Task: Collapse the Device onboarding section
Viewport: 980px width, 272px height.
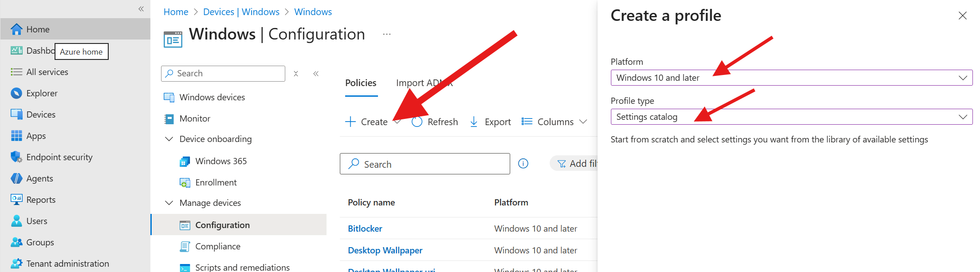Action: pyautogui.click(x=169, y=139)
